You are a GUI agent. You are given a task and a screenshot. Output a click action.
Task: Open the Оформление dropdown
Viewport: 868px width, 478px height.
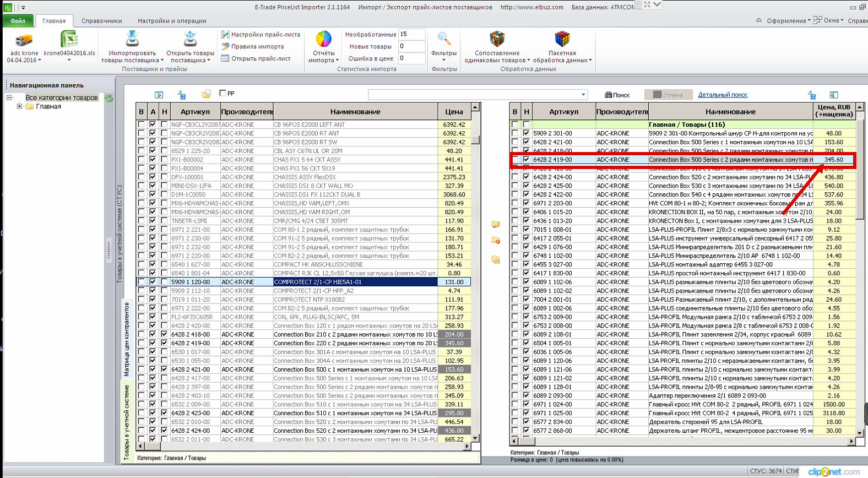point(788,20)
